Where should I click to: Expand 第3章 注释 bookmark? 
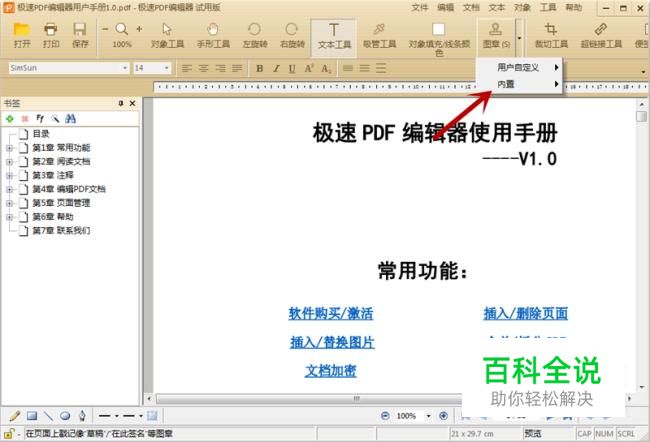coord(10,175)
